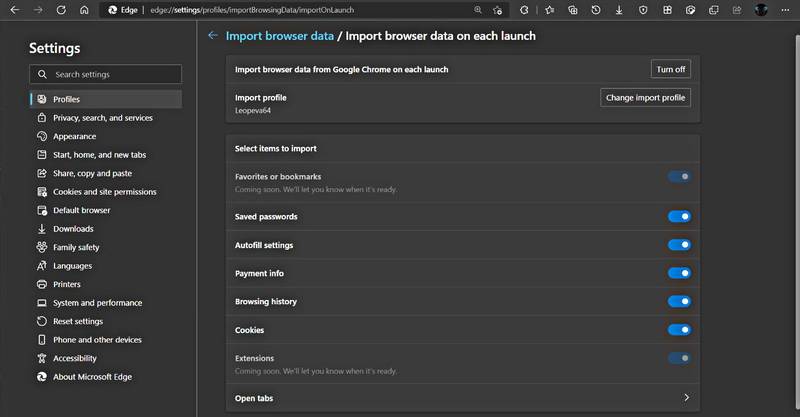The width and height of the screenshot is (800, 417).
Task: Open the shield browser essentials icon
Action: pyautogui.click(x=643, y=10)
